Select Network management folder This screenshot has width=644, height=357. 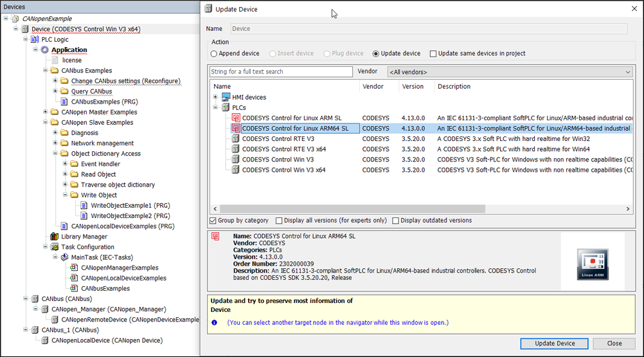pos(102,143)
